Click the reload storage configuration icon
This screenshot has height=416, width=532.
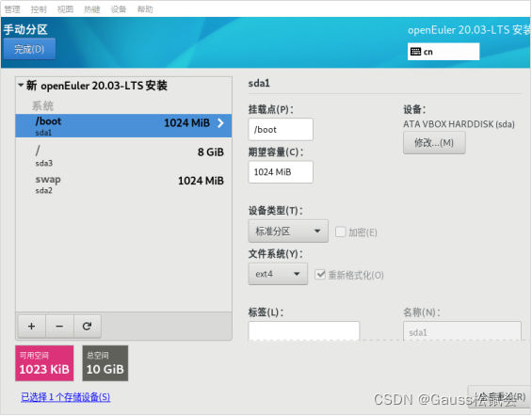point(88,327)
